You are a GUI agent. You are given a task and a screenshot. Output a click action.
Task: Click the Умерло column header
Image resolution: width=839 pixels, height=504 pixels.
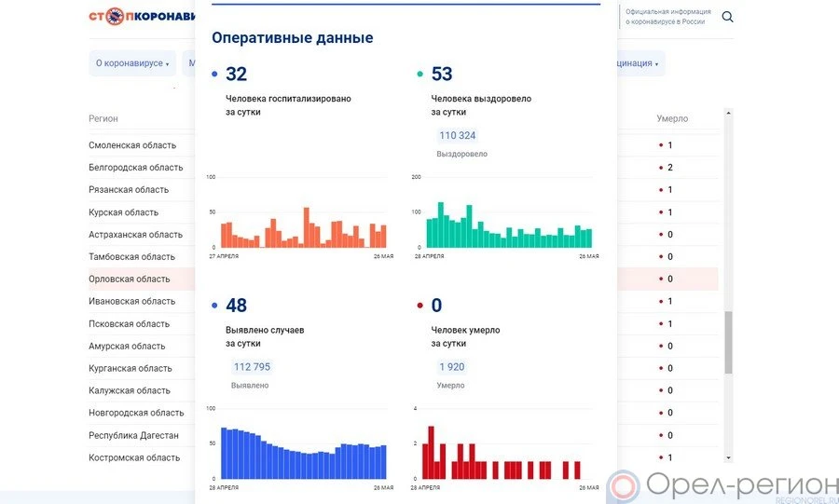pyautogui.click(x=672, y=119)
